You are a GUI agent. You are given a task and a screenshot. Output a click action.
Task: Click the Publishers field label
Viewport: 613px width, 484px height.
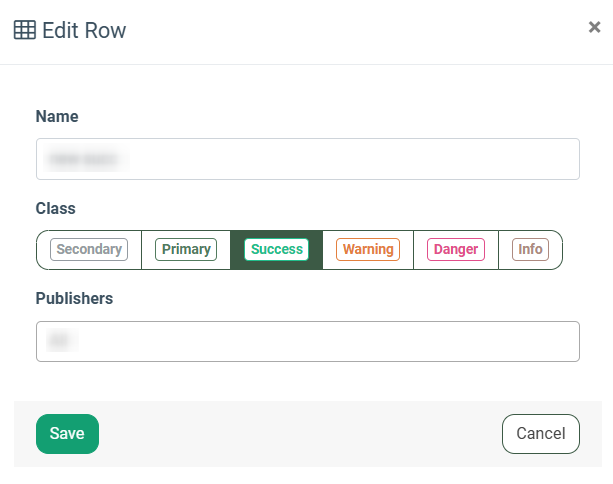(x=74, y=298)
